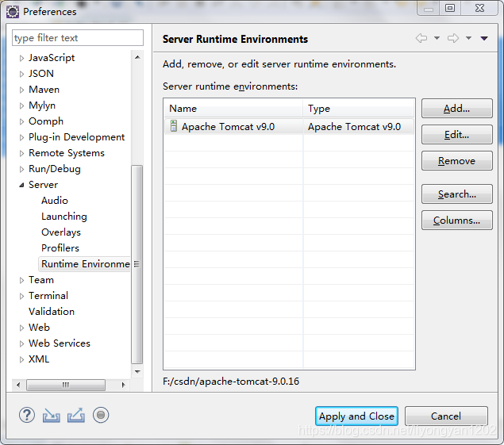Expand the XML tree node
The width and height of the screenshot is (504, 445).
(x=21, y=359)
